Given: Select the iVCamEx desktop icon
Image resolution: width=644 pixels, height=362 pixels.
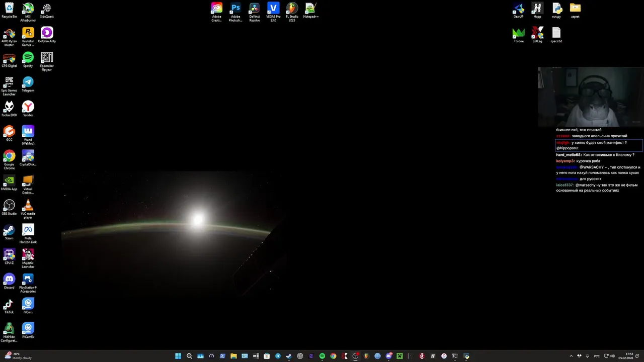Looking at the screenshot, I should tap(28, 331).
